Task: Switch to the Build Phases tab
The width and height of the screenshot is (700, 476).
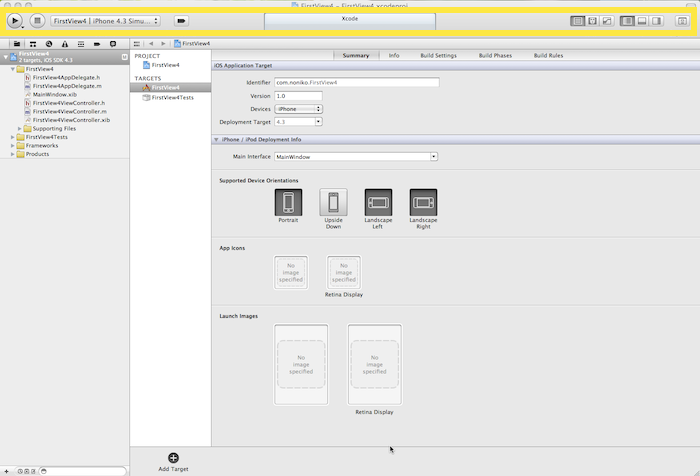Action: point(495,55)
